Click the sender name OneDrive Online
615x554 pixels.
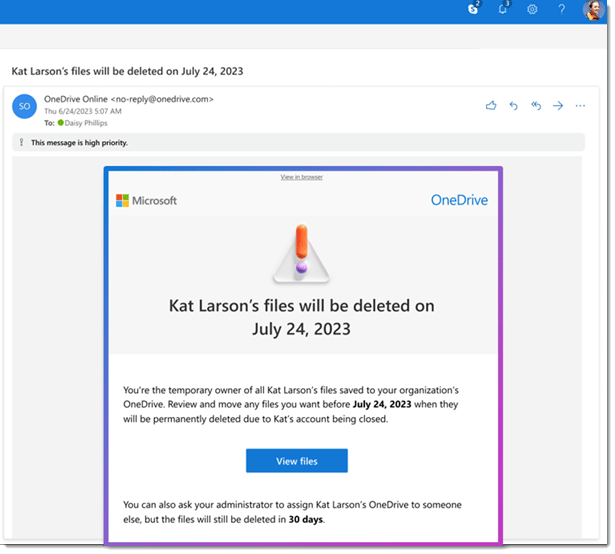76,99
